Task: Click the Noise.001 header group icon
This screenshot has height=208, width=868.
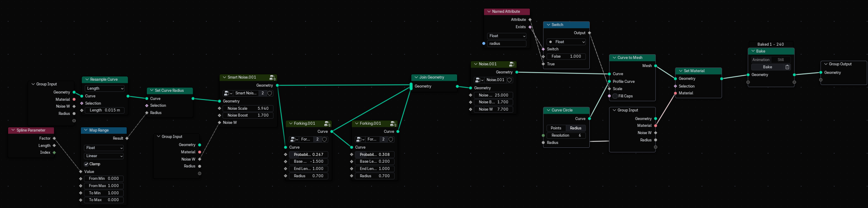Action: coord(511,64)
